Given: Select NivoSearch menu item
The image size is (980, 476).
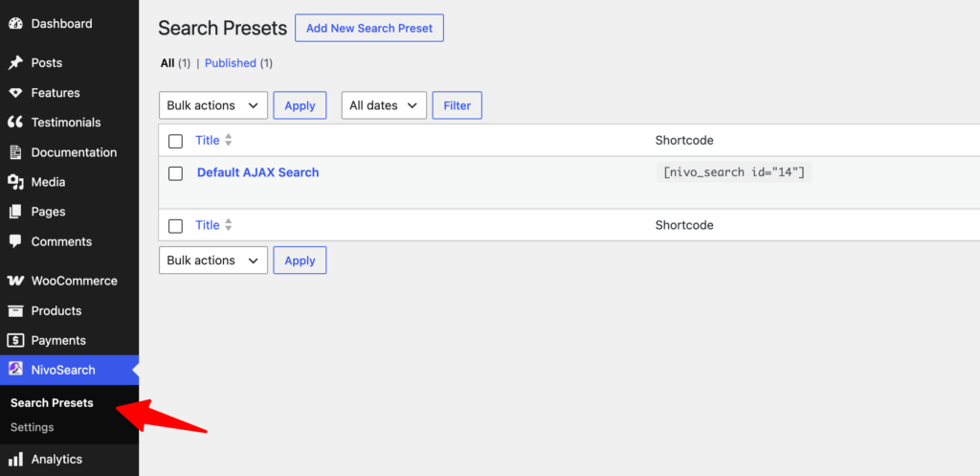Looking at the screenshot, I should 69,370.
